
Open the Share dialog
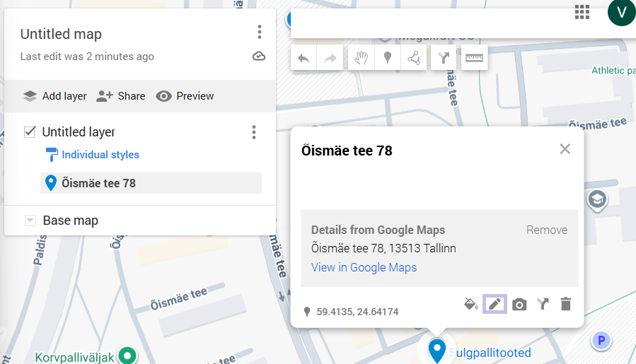pos(121,96)
